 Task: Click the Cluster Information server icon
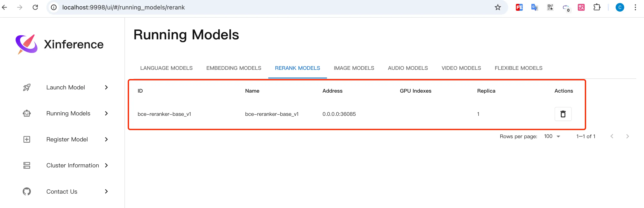(27, 165)
